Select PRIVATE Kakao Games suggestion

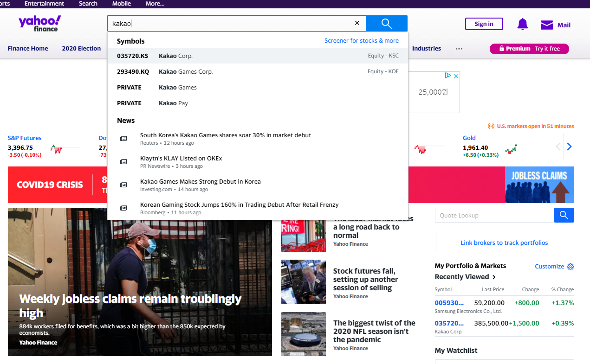tap(258, 87)
